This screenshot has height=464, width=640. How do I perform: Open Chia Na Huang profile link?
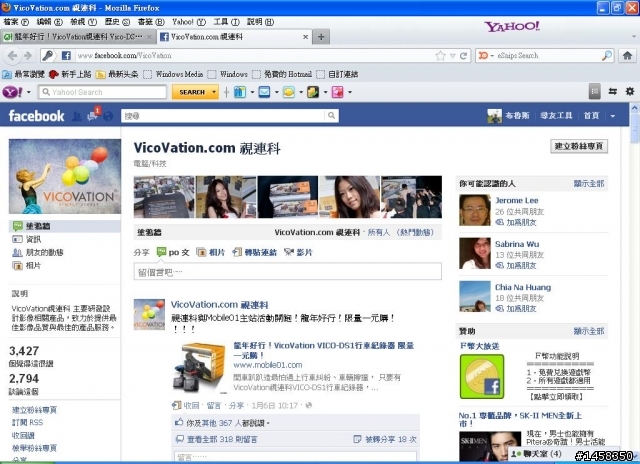coord(523,287)
